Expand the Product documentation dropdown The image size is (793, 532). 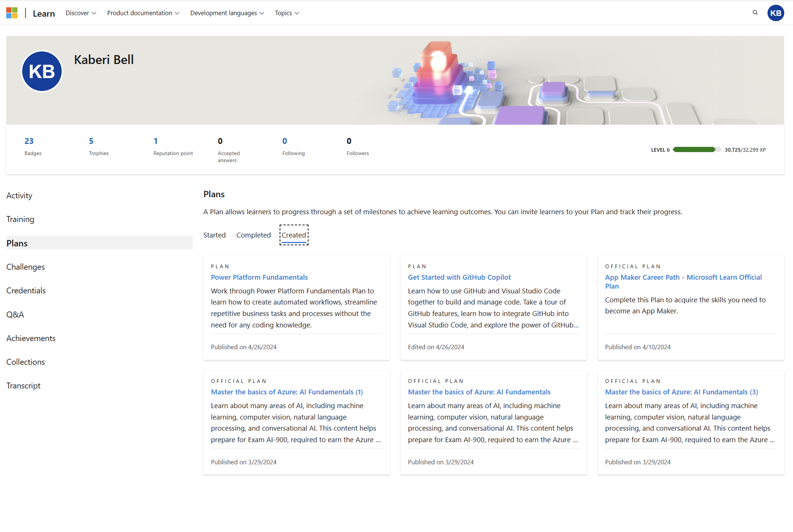(x=142, y=12)
